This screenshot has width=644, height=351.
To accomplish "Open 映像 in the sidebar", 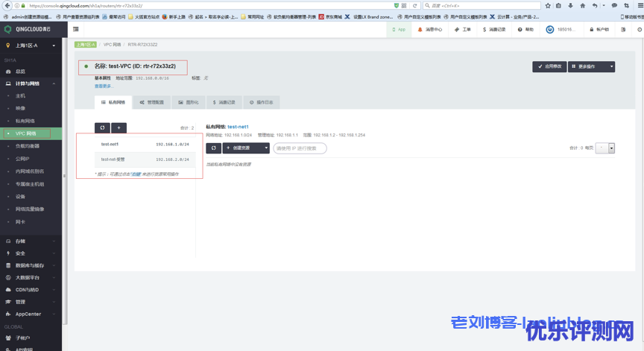I will click(x=21, y=108).
